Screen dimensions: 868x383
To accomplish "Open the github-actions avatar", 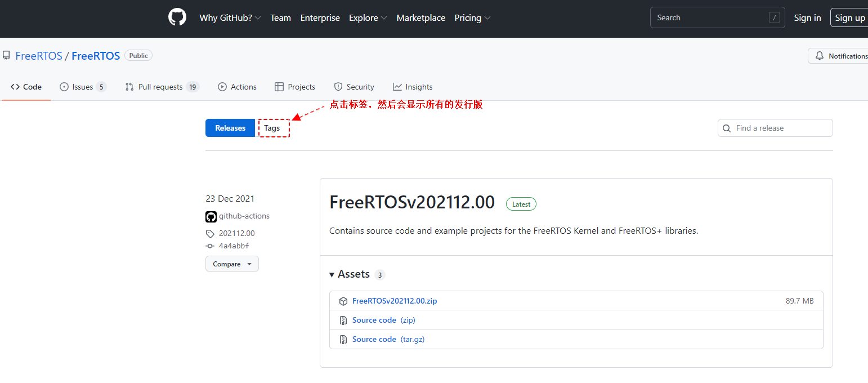I will click(x=211, y=216).
